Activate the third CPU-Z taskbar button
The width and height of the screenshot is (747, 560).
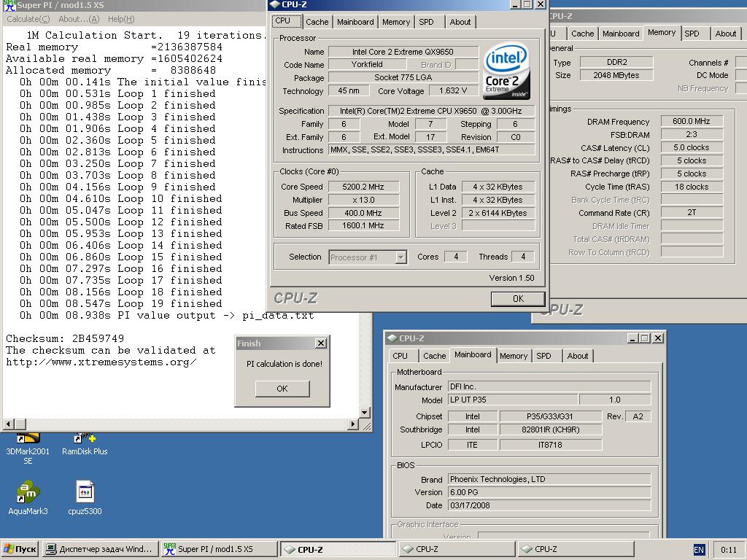[576, 549]
